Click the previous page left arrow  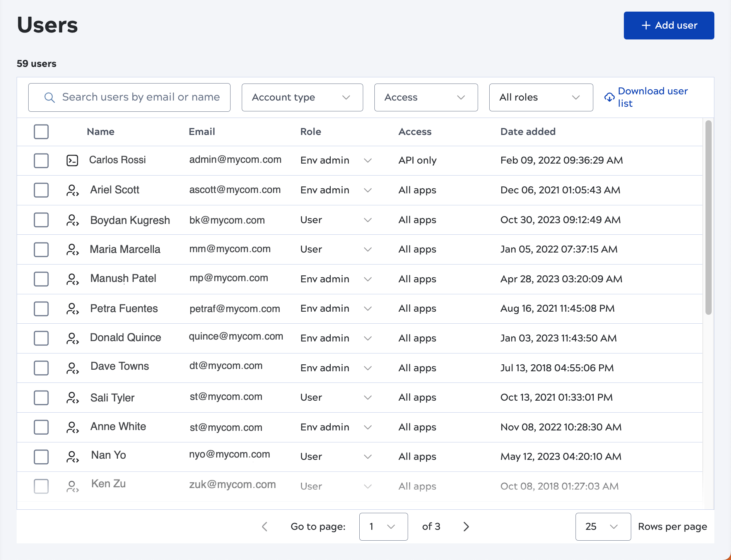click(265, 526)
